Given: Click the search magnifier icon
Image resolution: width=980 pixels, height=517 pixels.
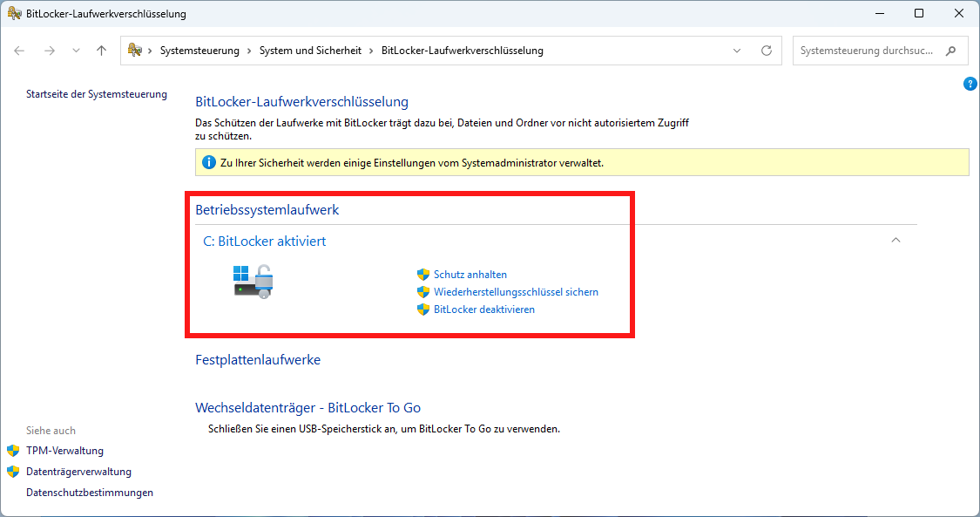Looking at the screenshot, I should (950, 51).
